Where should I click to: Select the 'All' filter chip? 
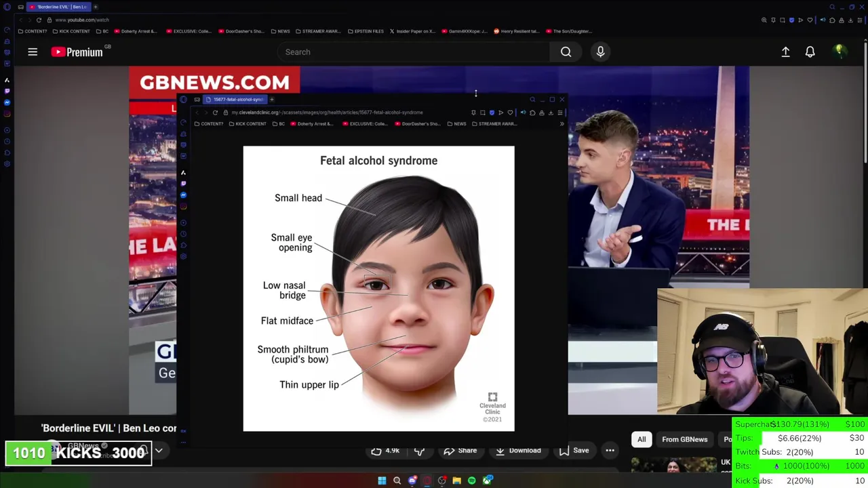[x=642, y=439]
